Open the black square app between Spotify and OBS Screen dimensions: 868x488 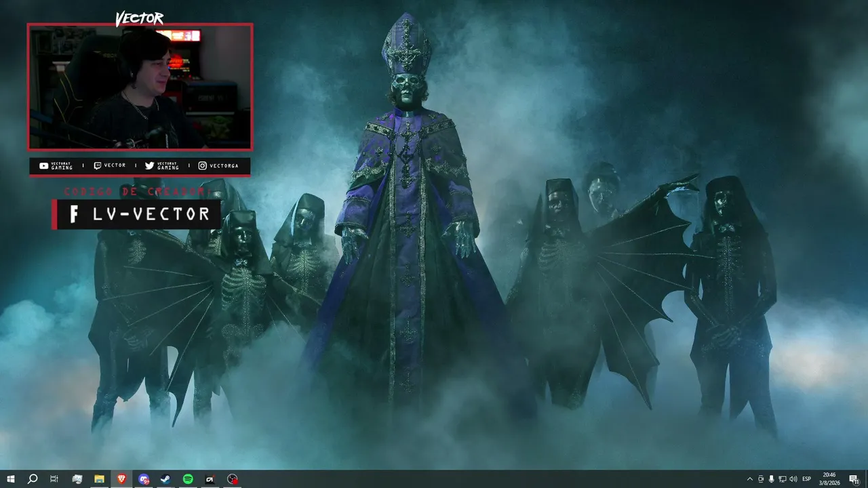210,479
